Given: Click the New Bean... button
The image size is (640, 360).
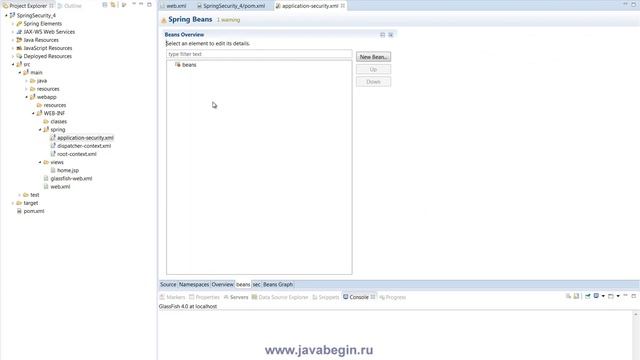Looking at the screenshot, I should coord(373,57).
